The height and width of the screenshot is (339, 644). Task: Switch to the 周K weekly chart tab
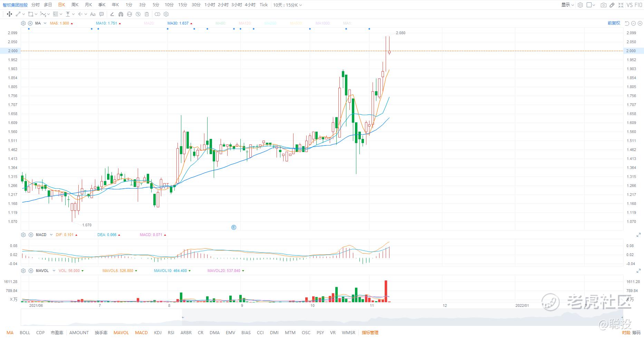click(75, 5)
